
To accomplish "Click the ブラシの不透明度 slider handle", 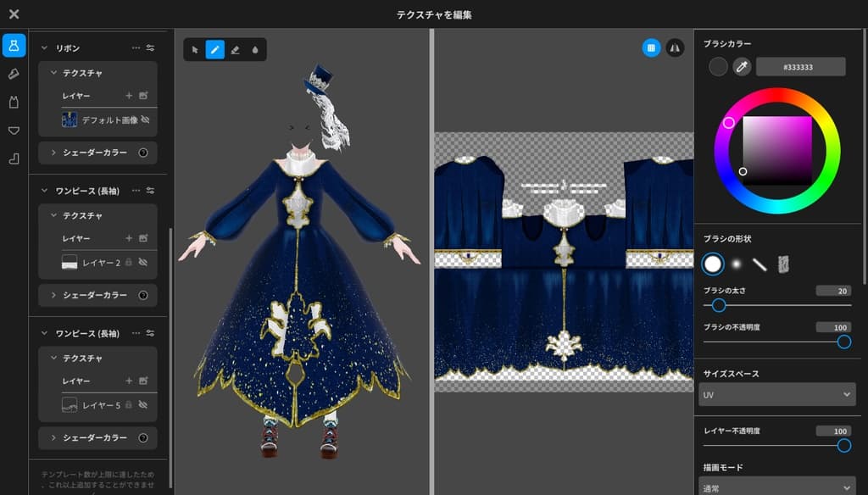I will tap(843, 342).
